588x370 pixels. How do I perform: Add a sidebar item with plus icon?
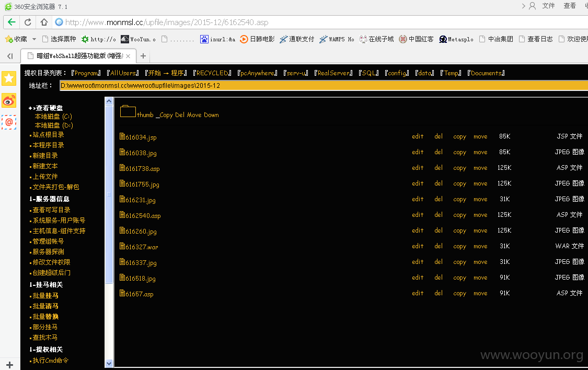pyautogui.click(x=10, y=365)
